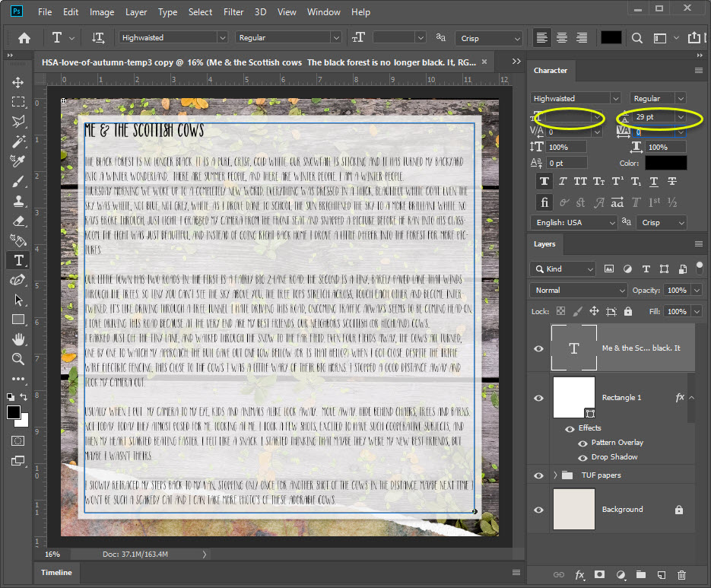Left align text in options bar
711x588 pixels.
(541, 38)
